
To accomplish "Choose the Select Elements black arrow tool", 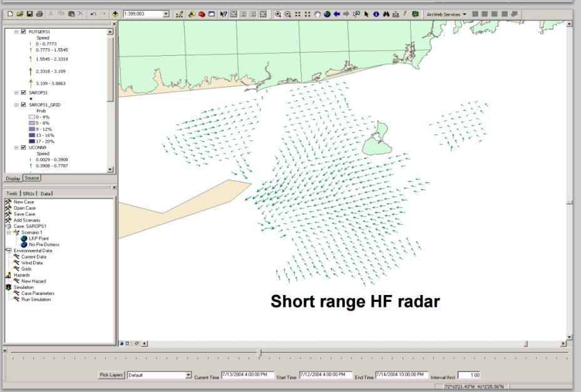I will click(x=366, y=14).
